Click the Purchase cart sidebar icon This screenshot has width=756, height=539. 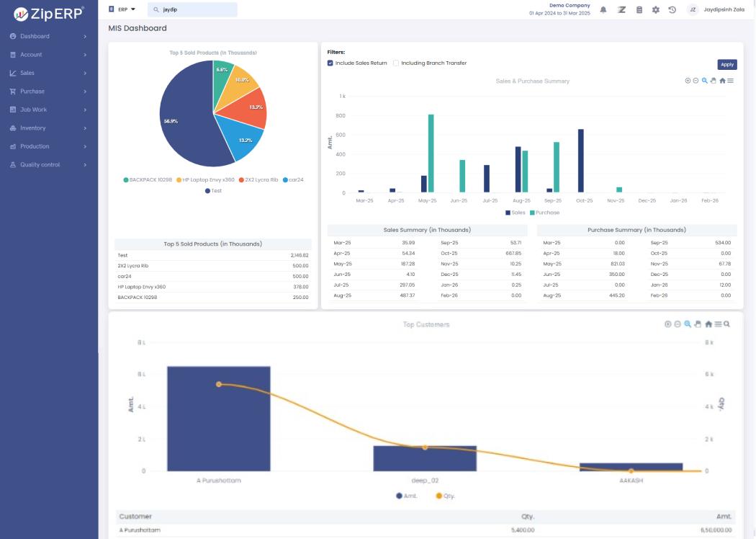point(13,92)
